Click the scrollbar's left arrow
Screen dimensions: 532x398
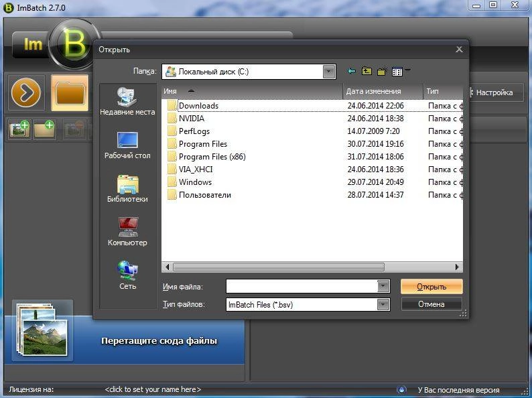tap(167, 267)
